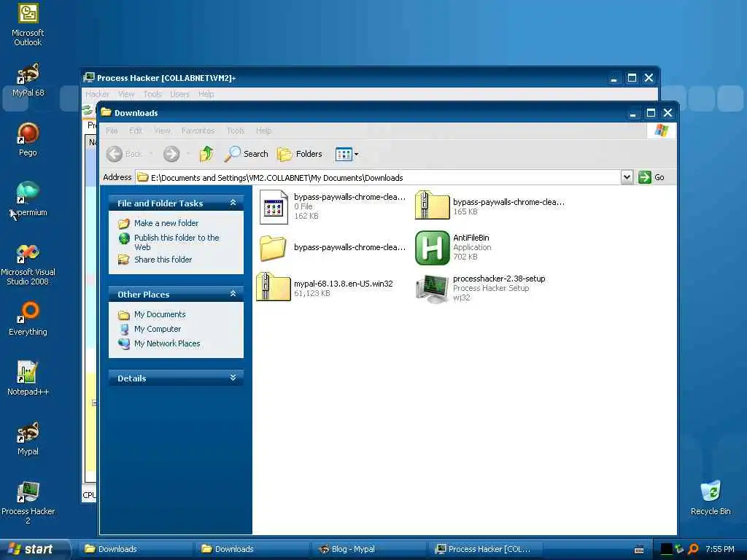Select the processhacker-2.38-setup installer
The height and width of the screenshot is (560, 747).
(480, 287)
